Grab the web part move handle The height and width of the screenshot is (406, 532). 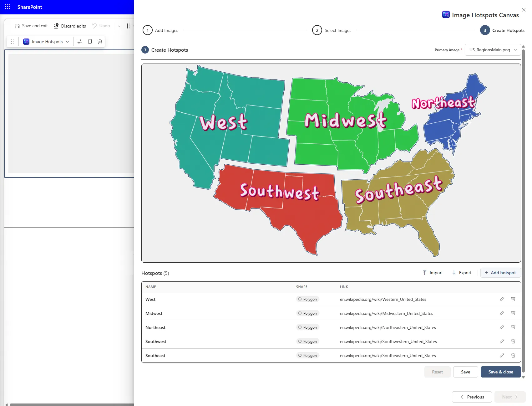[12, 42]
